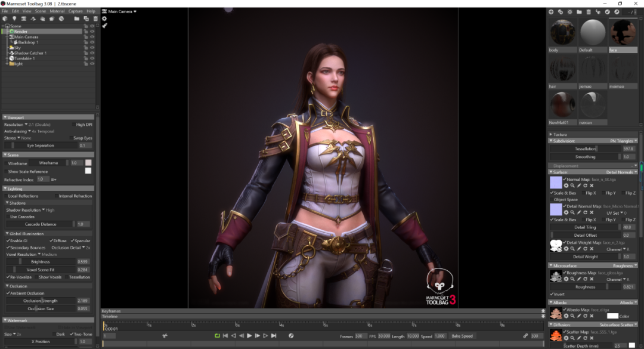Enable the Wireframe checkbox
Screen dimensions: 644x349
[x=6, y=163]
